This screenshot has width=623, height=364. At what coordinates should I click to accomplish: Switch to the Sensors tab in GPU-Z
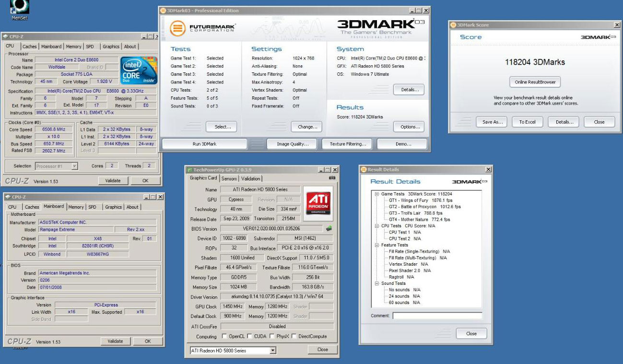click(x=229, y=178)
